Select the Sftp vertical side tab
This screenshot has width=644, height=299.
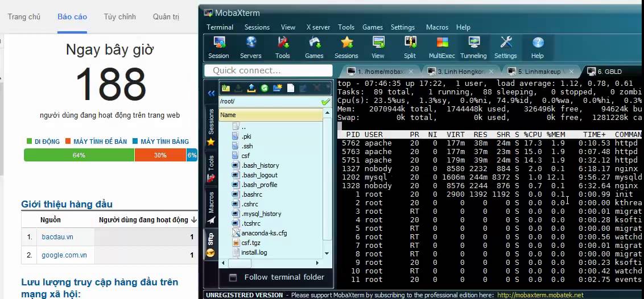(211, 244)
